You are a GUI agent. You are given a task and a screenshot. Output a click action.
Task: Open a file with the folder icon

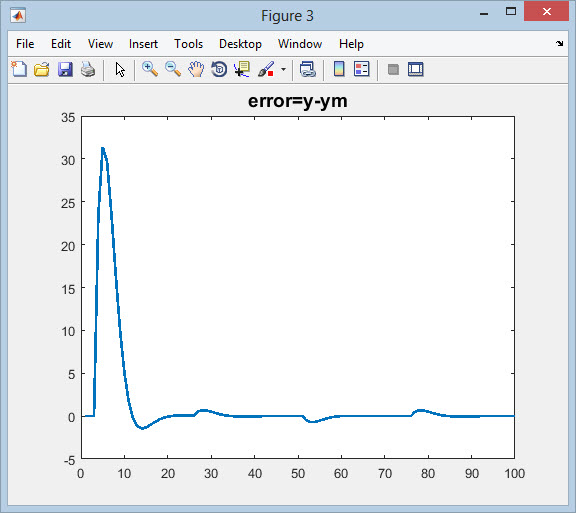point(42,69)
